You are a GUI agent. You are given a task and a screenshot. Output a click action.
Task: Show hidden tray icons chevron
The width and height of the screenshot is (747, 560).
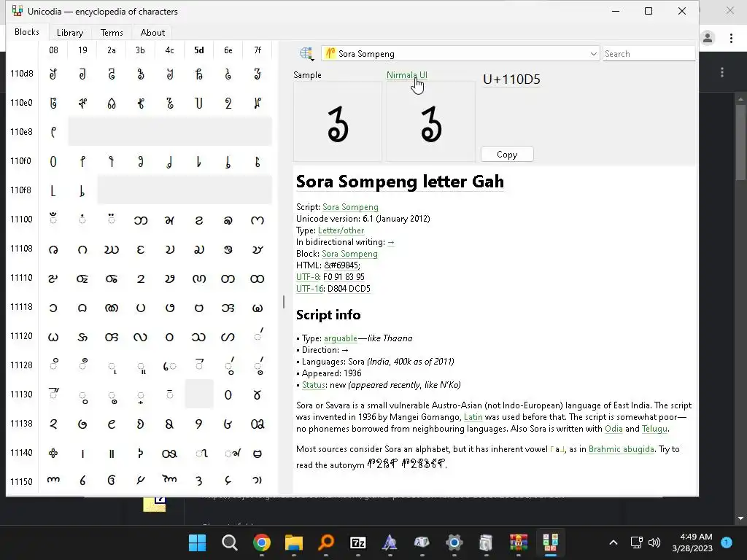coord(613,542)
